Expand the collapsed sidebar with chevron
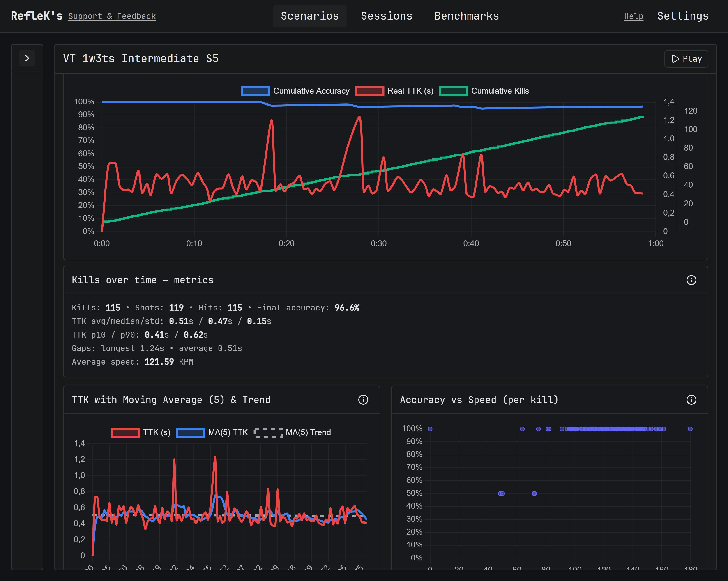Image resolution: width=728 pixels, height=581 pixels. (27, 58)
